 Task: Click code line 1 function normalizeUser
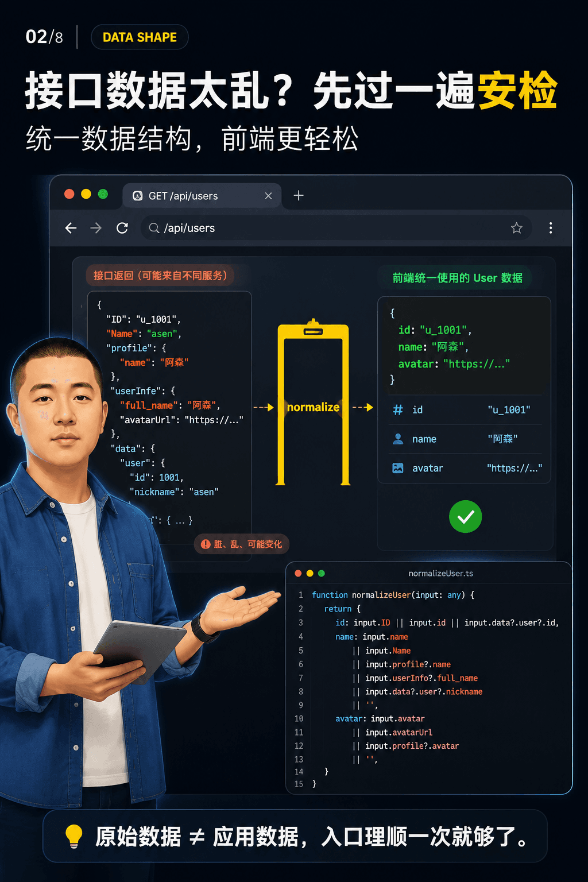(x=393, y=595)
